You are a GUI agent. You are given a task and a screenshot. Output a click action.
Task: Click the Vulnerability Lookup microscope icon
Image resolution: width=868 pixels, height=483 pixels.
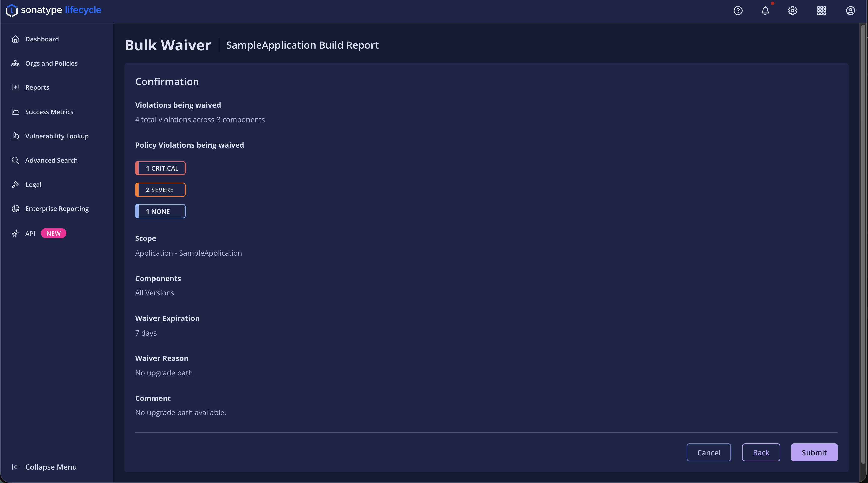tap(15, 136)
